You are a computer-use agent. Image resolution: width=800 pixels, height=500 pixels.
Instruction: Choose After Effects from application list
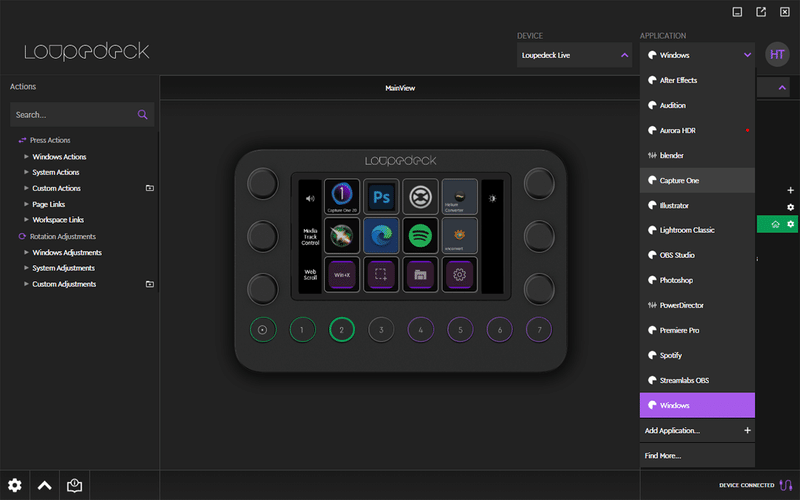tap(697, 80)
